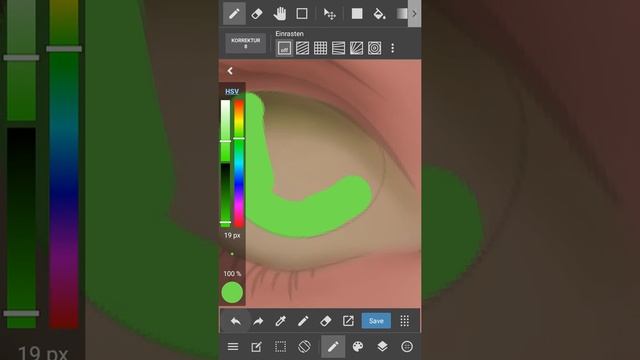
Task: Expand more tools with right chevron
Action: [x=414, y=14]
